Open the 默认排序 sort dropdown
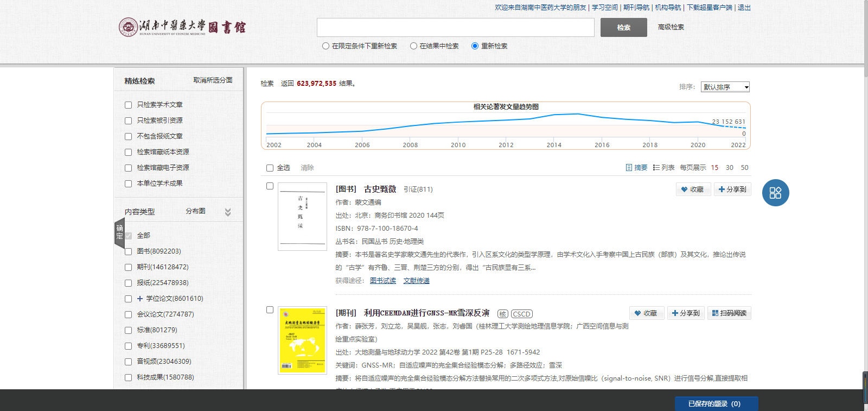Viewport: 868px width, 411px height. point(725,87)
